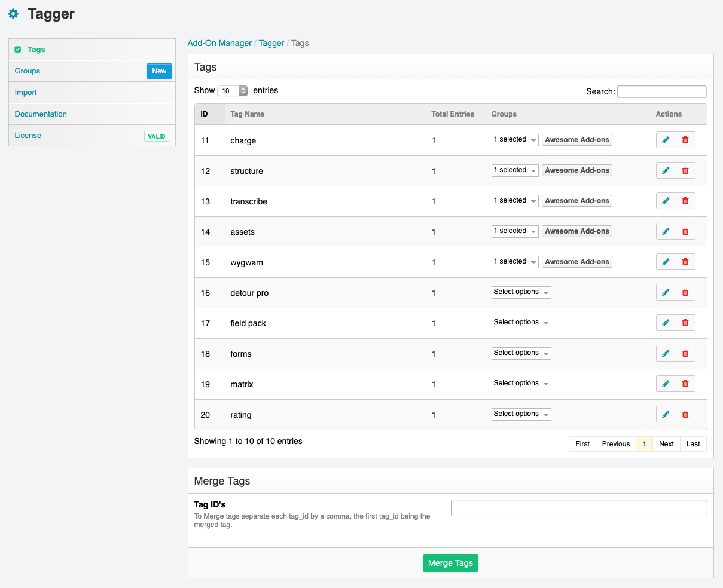
Task: Delete the field pack tag via trash icon
Action: (685, 323)
